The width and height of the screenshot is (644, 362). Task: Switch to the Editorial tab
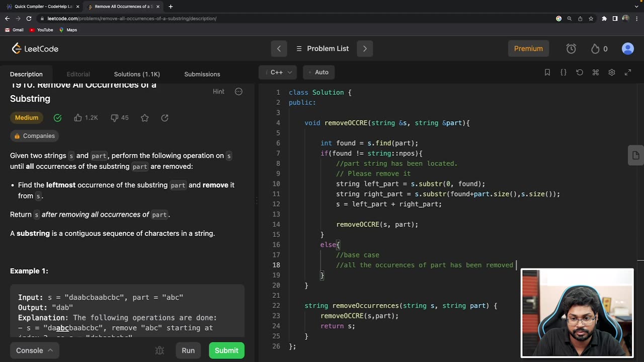point(78,74)
